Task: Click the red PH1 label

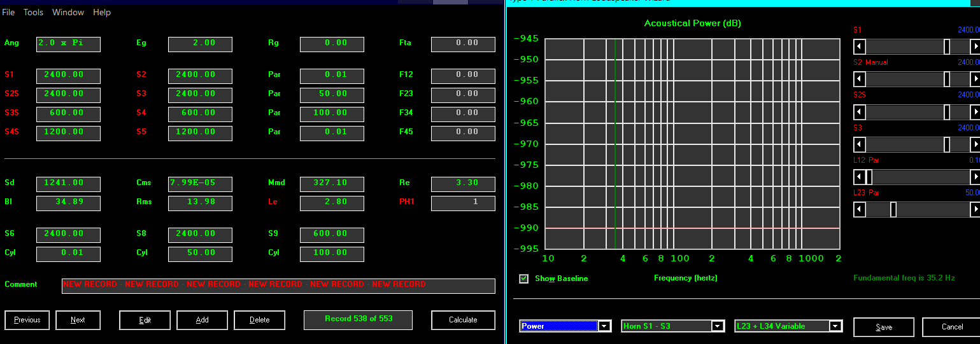Action: pyautogui.click(x=406, y=202)
